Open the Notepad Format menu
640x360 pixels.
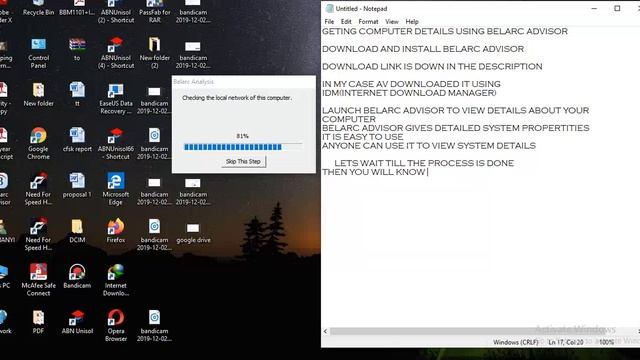click(x=368, y=22)
